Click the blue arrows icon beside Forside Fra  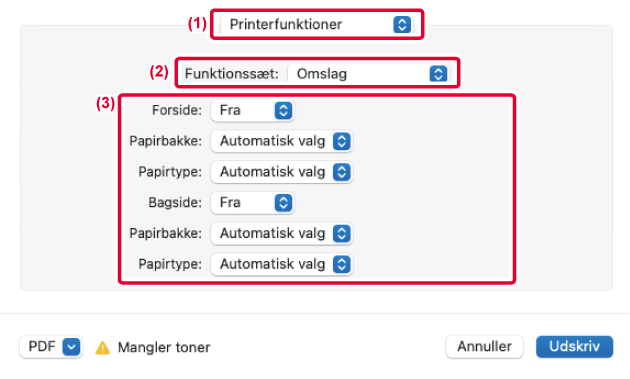283,111
